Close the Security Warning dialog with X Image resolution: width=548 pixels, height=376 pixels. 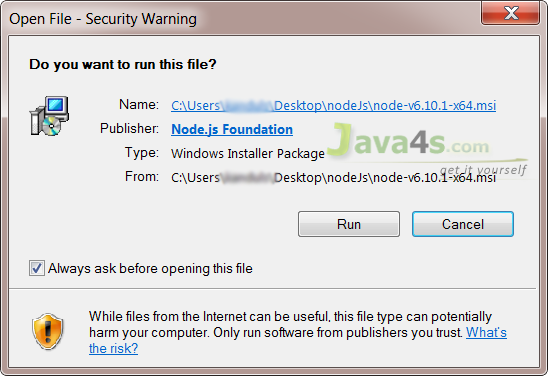click(510, 13)
